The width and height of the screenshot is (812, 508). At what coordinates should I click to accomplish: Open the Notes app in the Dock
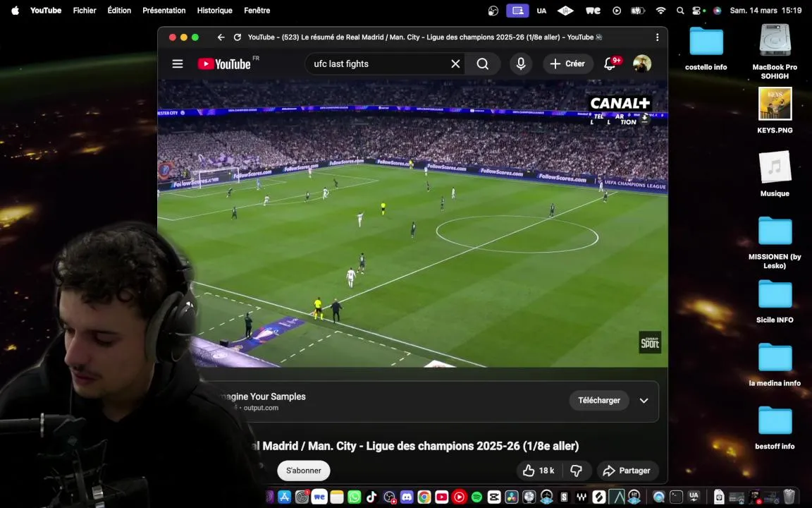point(337,497)
